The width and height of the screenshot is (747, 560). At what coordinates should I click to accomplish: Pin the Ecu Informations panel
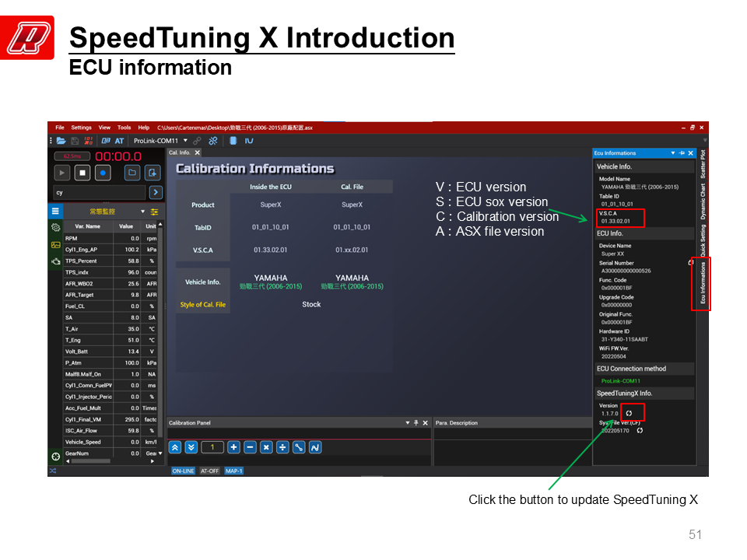click(x=682, y=153)
